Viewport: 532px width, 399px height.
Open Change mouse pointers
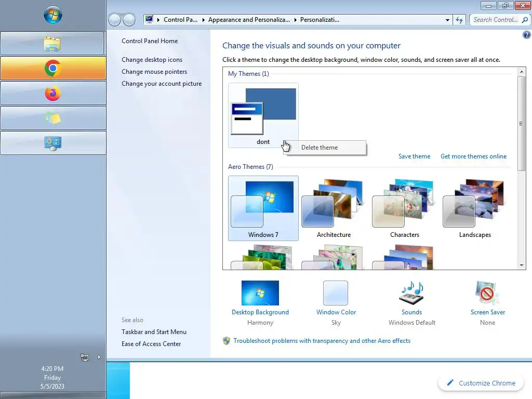(x=154, y=72)
